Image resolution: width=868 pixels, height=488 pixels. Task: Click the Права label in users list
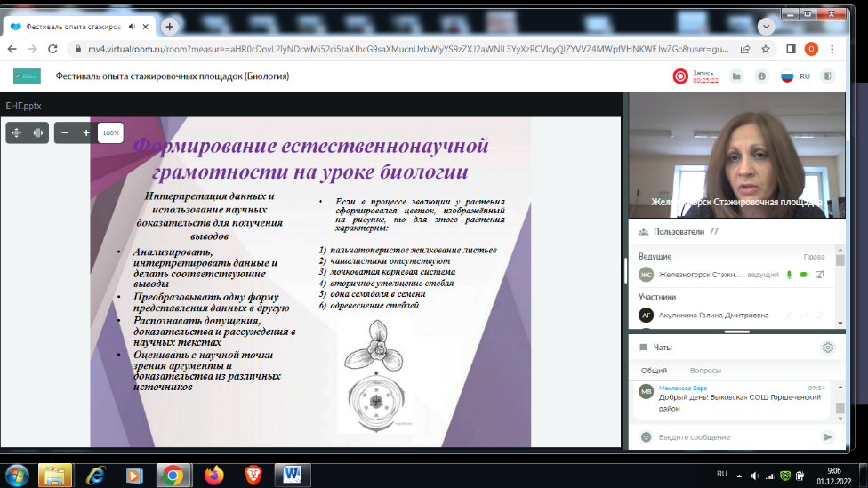point(814,257)
